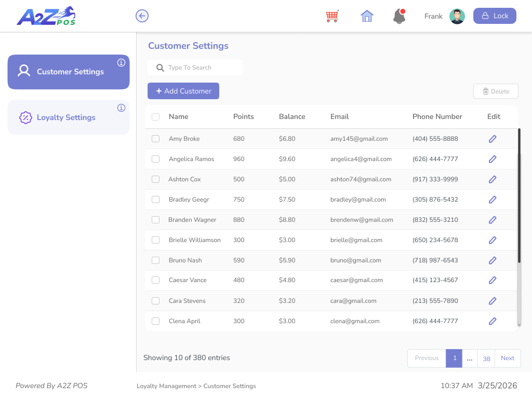Click the Add Customer button
This screenshot has width=532, height=399.
(183, 90)
